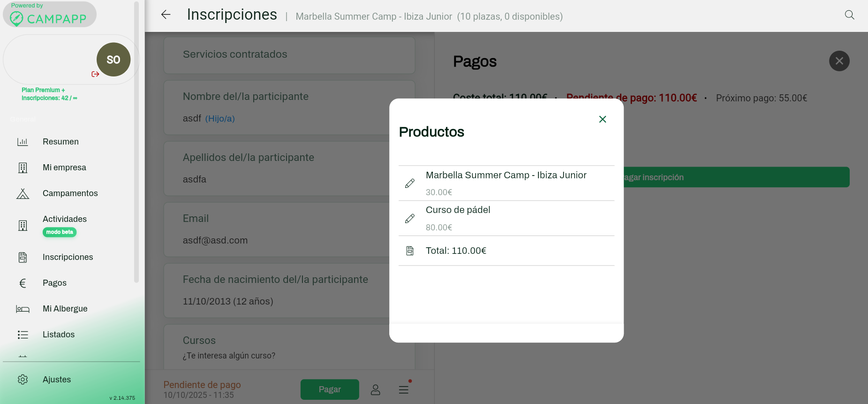Select Inscripciones in the sidebar
Screen dimensions: 868x404
click(x=68, y=257)
